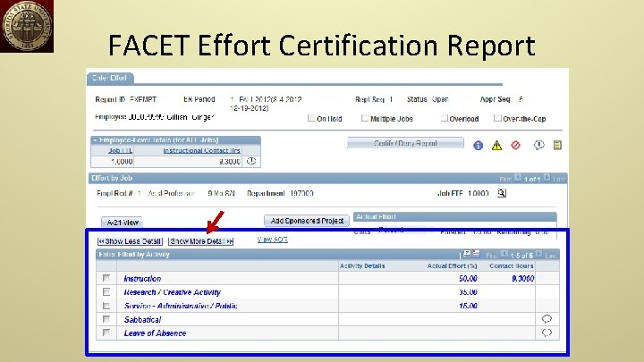Go to previous row in Effort by Job
Viewport: 644px width, 362px height.
click(x=518, y=177)
